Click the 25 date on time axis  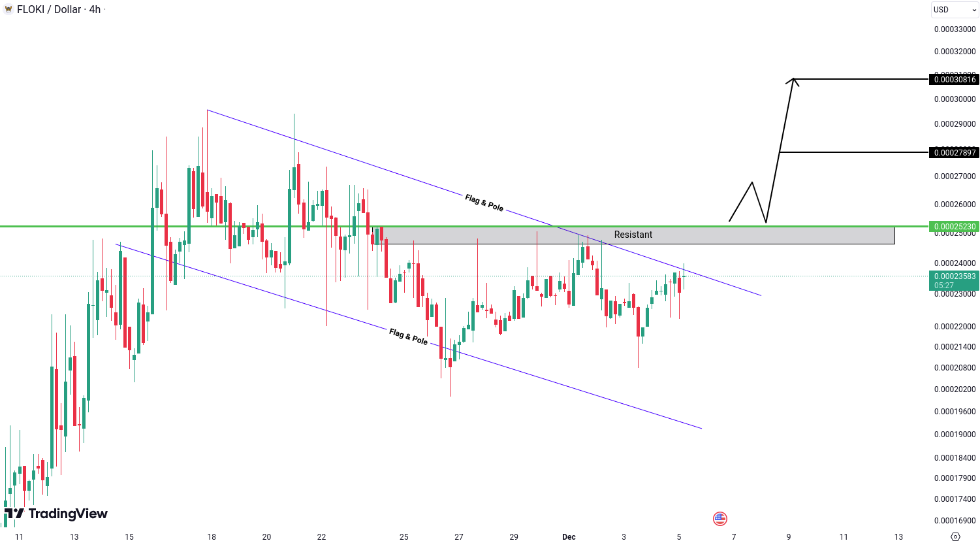pos(404,537)
